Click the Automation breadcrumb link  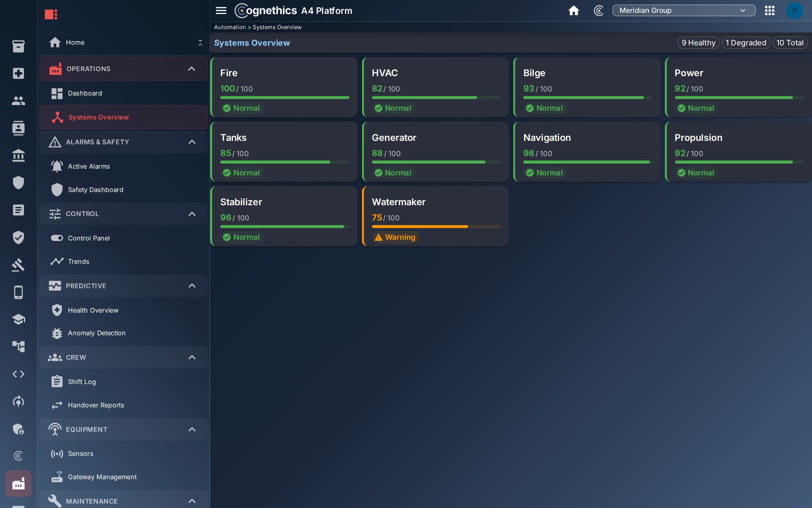pos(230,27)
